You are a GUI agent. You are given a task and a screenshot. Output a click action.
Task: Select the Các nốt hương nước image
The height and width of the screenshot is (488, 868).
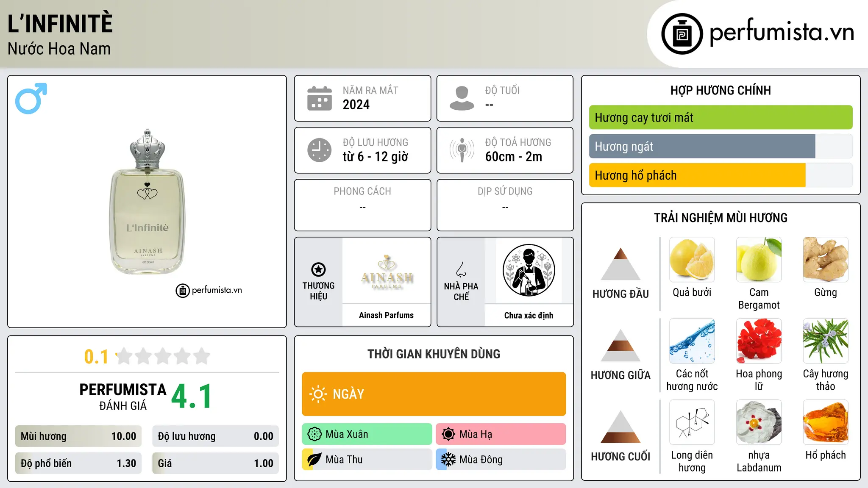tap(692, 341)
